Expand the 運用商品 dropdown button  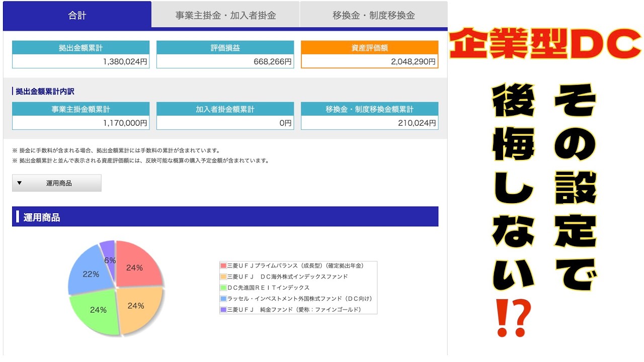click(x=57, y=183)
